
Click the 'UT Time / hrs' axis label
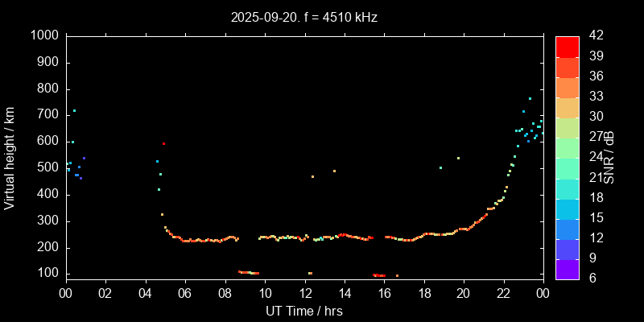304,310
